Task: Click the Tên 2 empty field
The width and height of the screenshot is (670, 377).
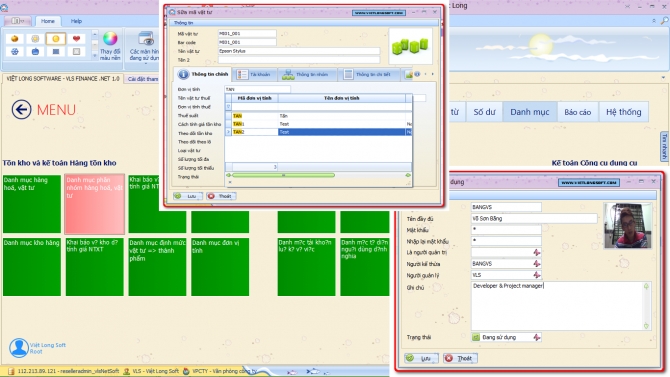Action: pyautogui.click(x=299, y=60)
